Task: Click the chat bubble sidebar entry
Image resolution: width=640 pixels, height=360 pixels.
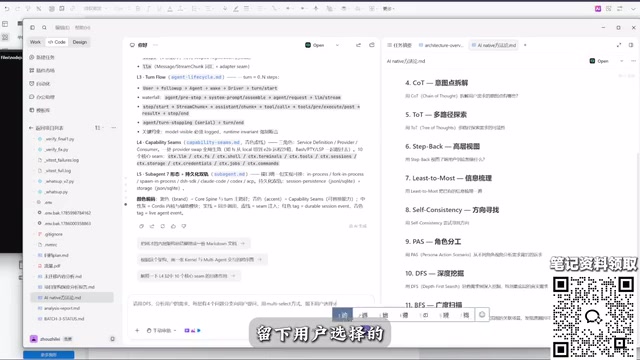Action: [42, 97]
